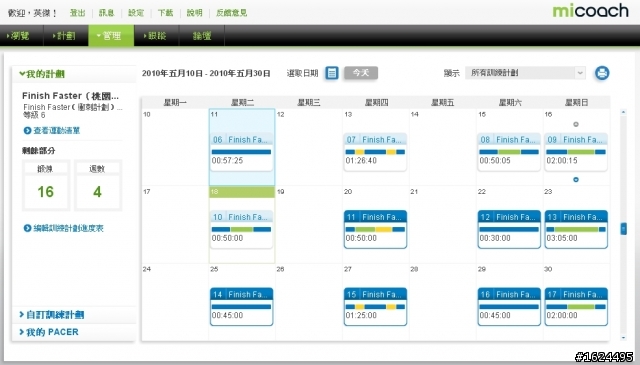Click the 今天 button
Viewport: 640px width, 365px height.
[361, 73]
